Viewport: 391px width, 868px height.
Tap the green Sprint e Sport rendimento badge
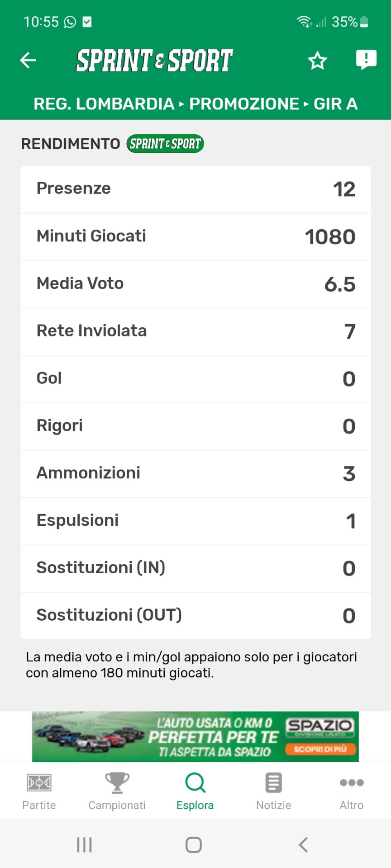click(x=165, y=144)
